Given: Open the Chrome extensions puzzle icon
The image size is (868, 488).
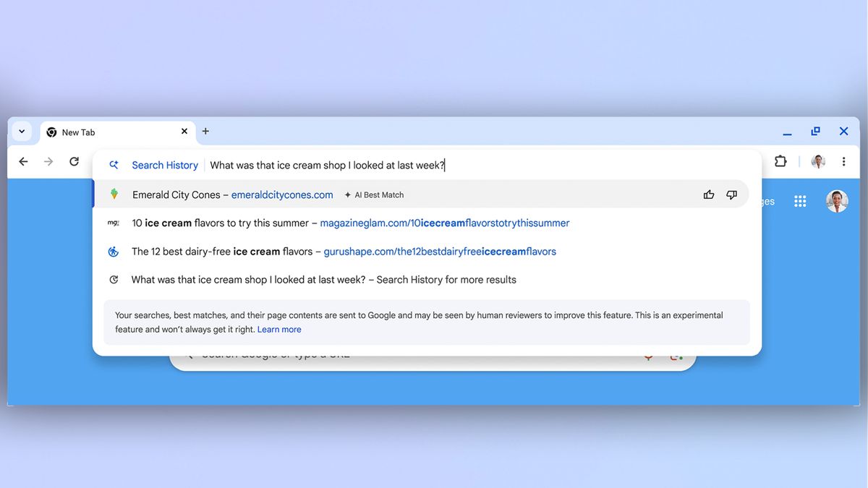Looking at the screenshot, I should pos(780,161).
